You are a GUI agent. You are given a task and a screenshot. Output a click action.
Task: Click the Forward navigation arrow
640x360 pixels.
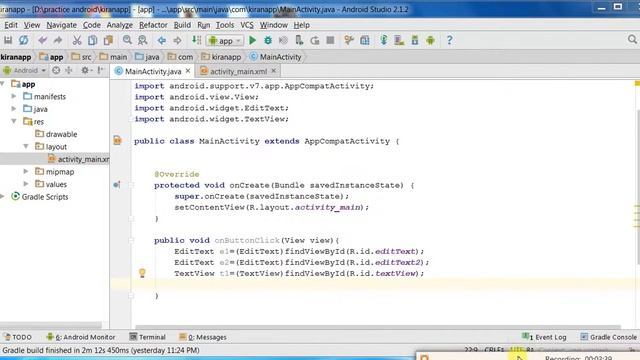(177, 40)
